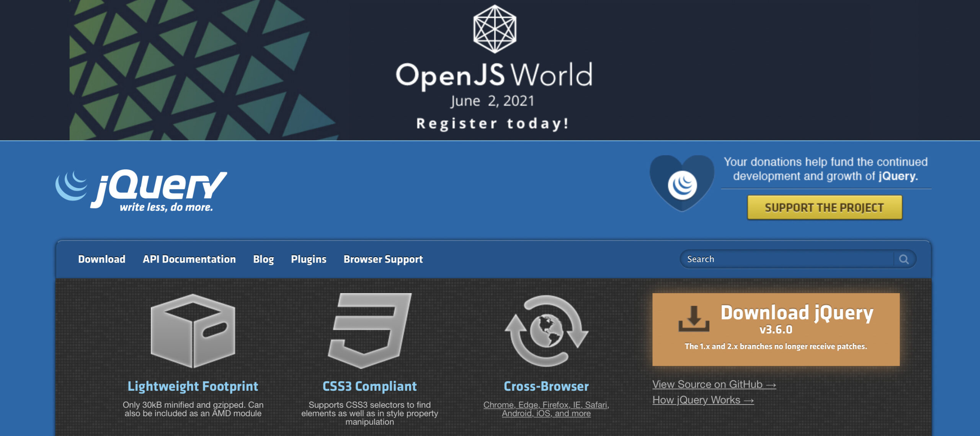
Task: Click the Support the Project button
Action: point(825,207)
